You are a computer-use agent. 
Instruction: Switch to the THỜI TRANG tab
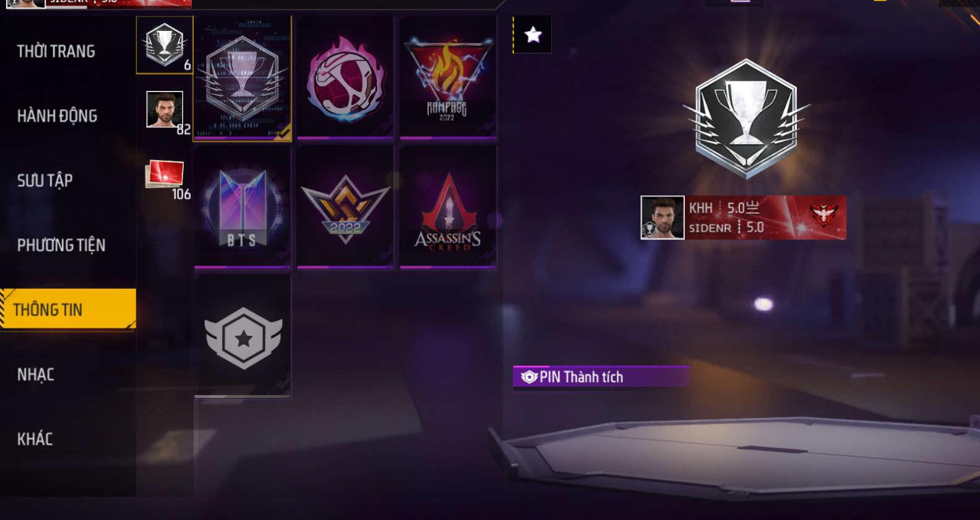56,51
